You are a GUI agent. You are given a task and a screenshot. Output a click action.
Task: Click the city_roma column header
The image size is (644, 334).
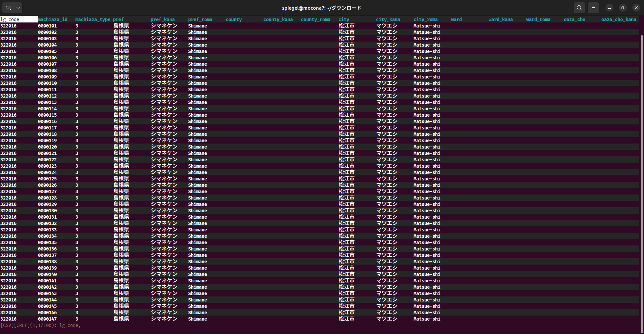tap(425, 19)
